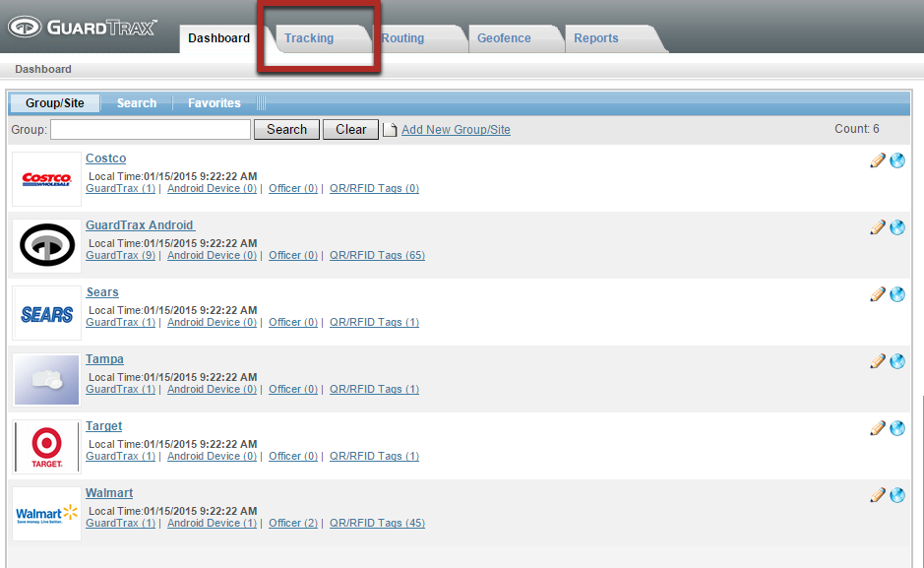This screenshot has width=924, height=568.
Task: Open map globe icon for Costco
Action: point(897,160)
